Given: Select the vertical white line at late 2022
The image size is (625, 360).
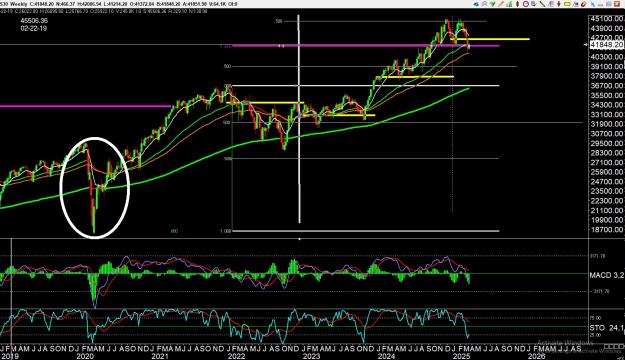Looking at the screenshot, I should 299,119.
